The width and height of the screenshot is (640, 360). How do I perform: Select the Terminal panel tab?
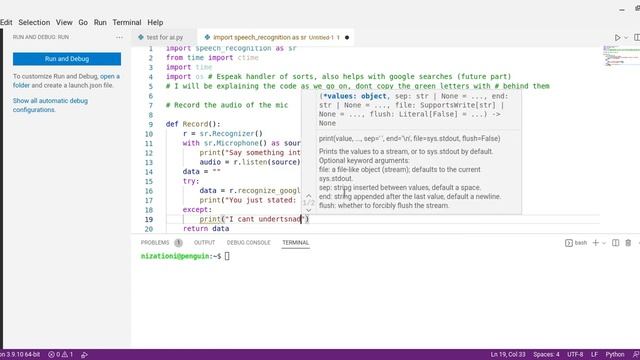[x=296, y=242]
